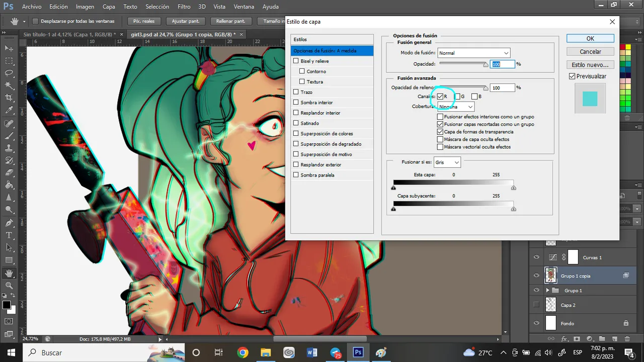Show the Capa 2 layer
This screenshot has width=644, height=362.
[x=536, y=305]
